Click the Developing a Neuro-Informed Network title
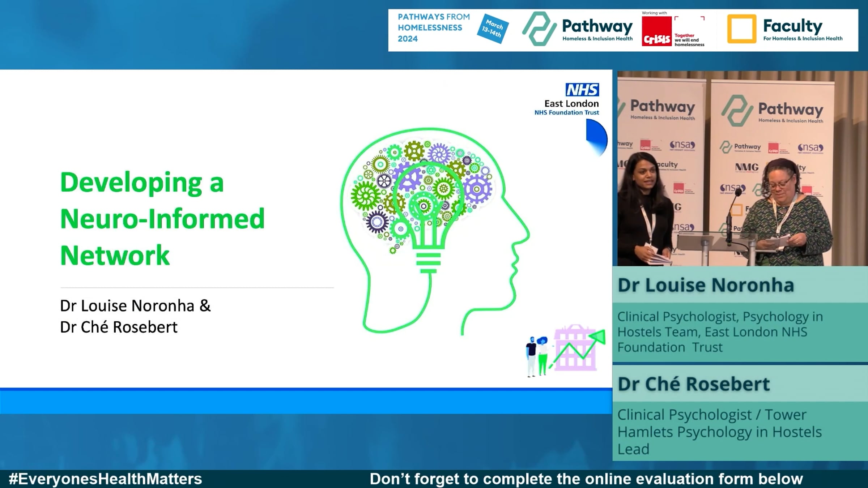Viewport: 868px width, 488px height. pos(162,219)
